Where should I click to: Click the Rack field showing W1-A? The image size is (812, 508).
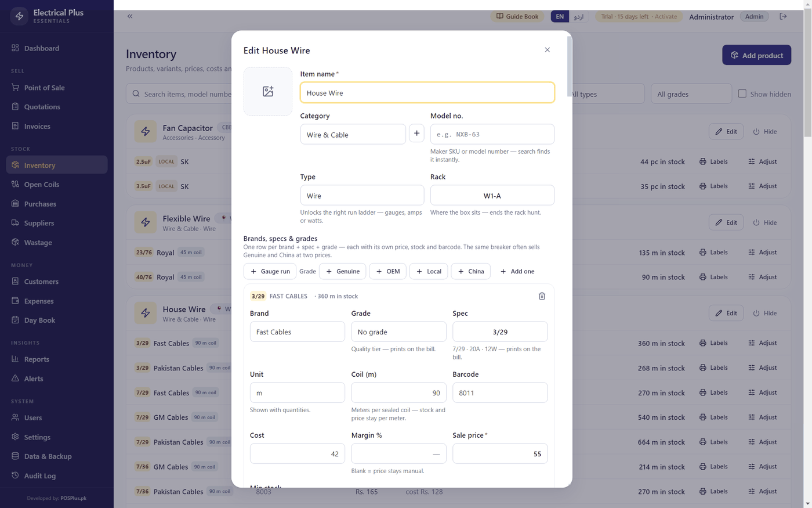tap(492, 195)
